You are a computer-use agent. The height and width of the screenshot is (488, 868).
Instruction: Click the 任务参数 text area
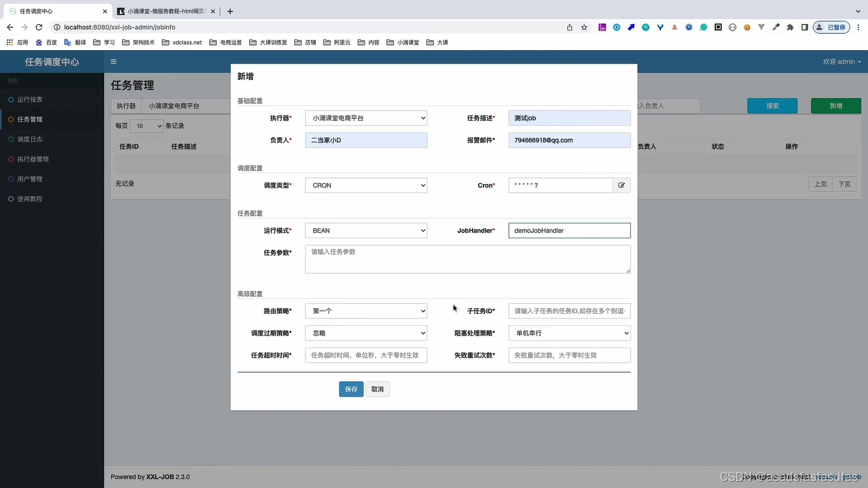pos(468,259)
